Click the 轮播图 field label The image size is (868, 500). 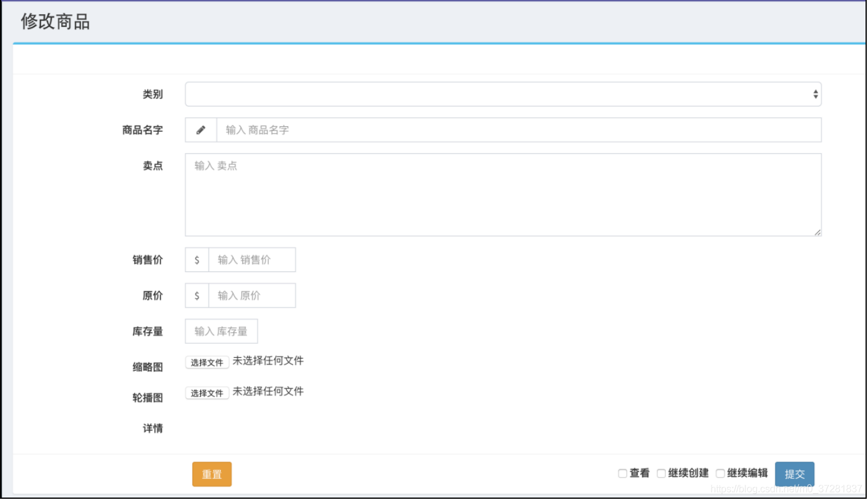click(x=148, y=398)
